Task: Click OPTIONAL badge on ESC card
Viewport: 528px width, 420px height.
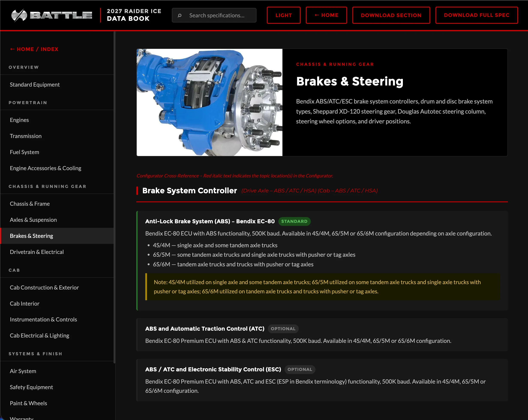Action: (x=300, y=369)
